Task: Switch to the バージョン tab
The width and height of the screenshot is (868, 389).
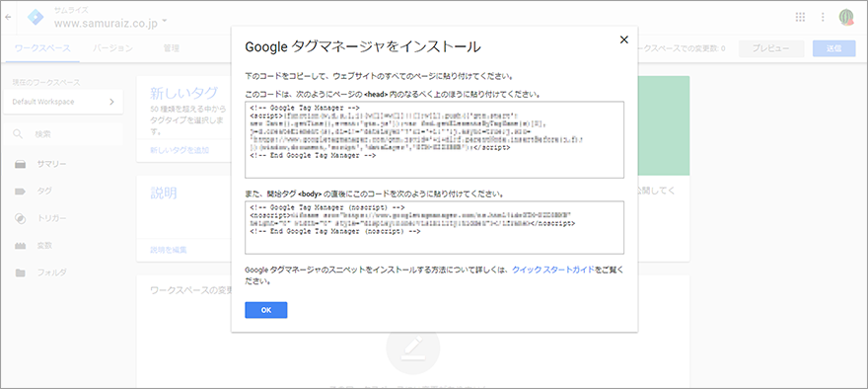Action: click(112, 48)
